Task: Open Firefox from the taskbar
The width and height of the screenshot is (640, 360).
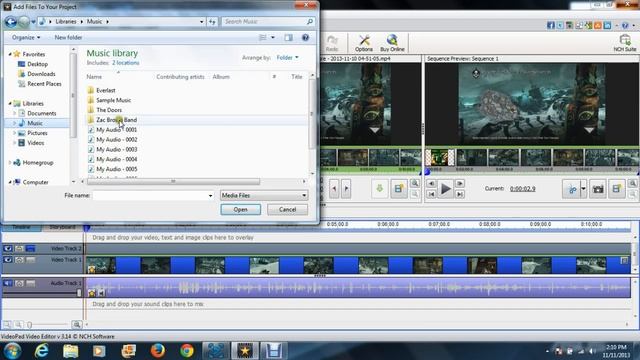Action: pos(158,351)
